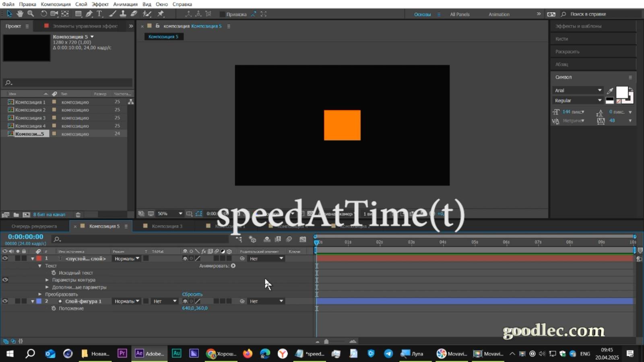The height and width of the screenshot is (362, 644).
Task: Select the Pen tool
Action: (89, 13)
